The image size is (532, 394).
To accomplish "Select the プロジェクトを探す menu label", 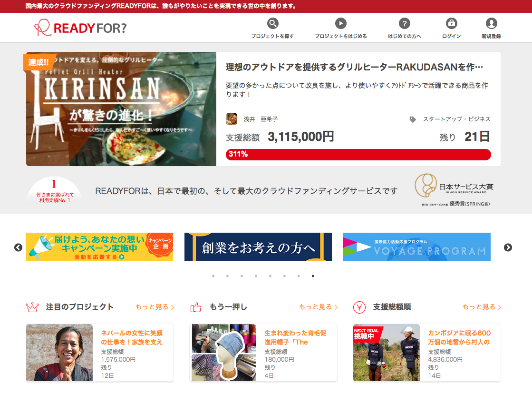I will click(272, 36).
